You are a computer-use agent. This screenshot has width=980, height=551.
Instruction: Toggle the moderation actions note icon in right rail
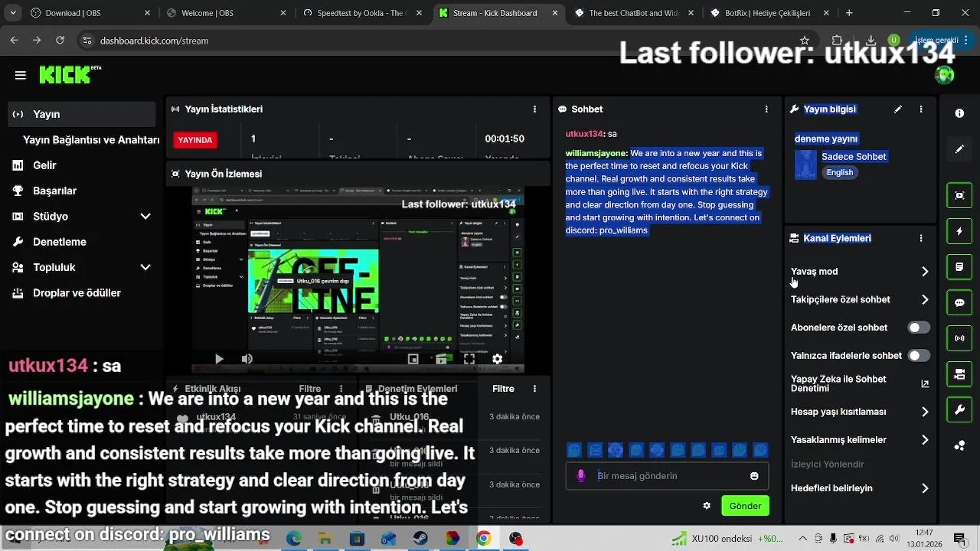[959, 267]
